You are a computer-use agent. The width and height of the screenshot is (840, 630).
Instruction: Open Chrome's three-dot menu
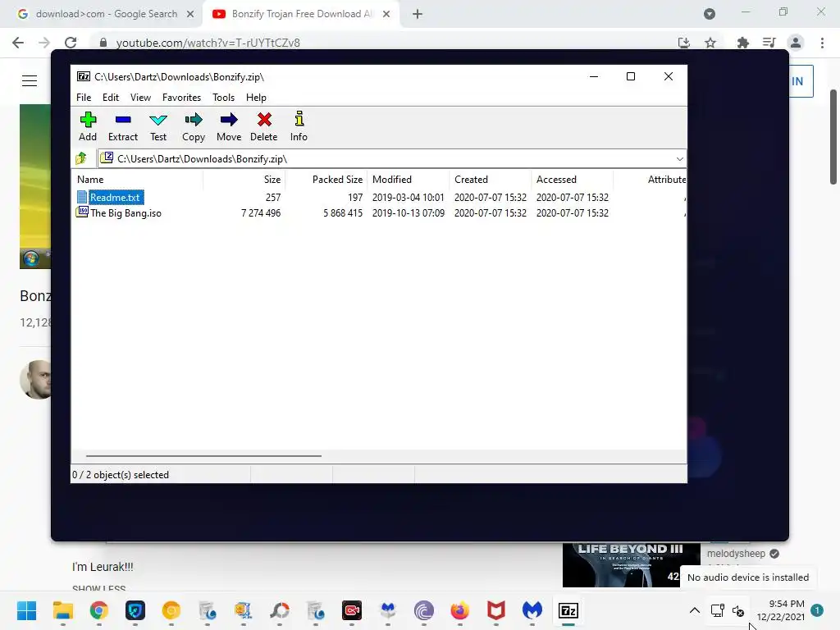pyautogui.click(x=822, y=43)
